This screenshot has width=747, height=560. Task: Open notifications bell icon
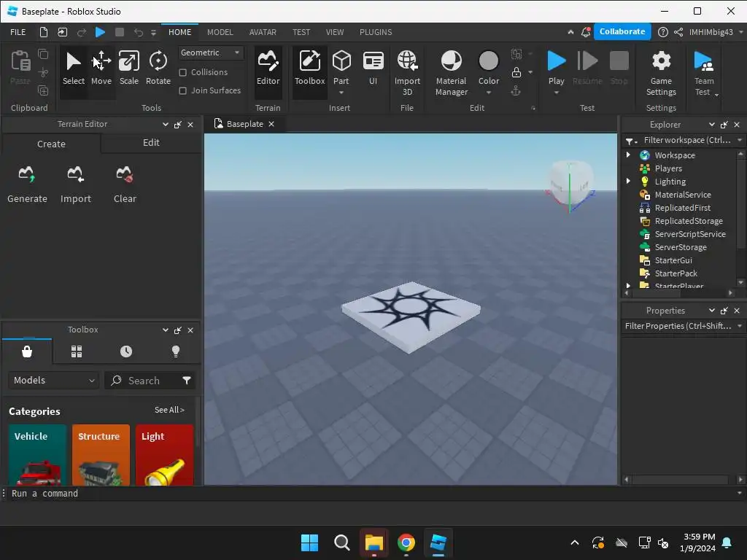coord(586,32)
